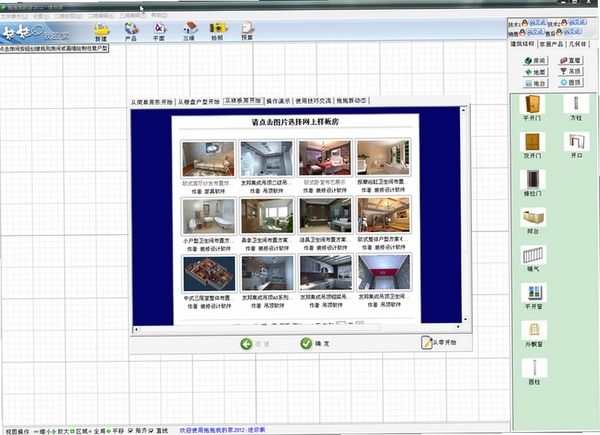600x435 pixels.
Task: Select the red-bed bedroom thumbnail in first row
Action: pos(325,158)
